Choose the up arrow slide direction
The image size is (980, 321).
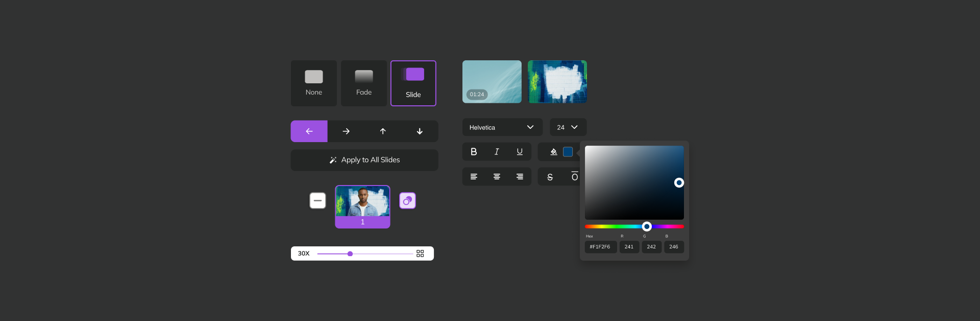pos(383,131)
